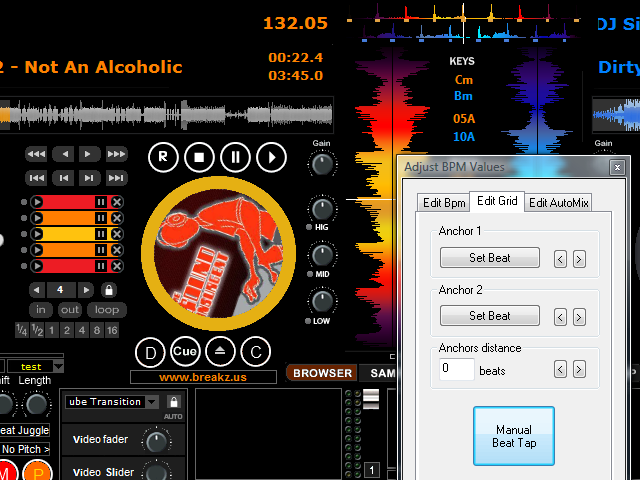This screenshot has height=480, width=640.
Task: Increase Anchors distance with the > button
Action: (x=579, y=369)
